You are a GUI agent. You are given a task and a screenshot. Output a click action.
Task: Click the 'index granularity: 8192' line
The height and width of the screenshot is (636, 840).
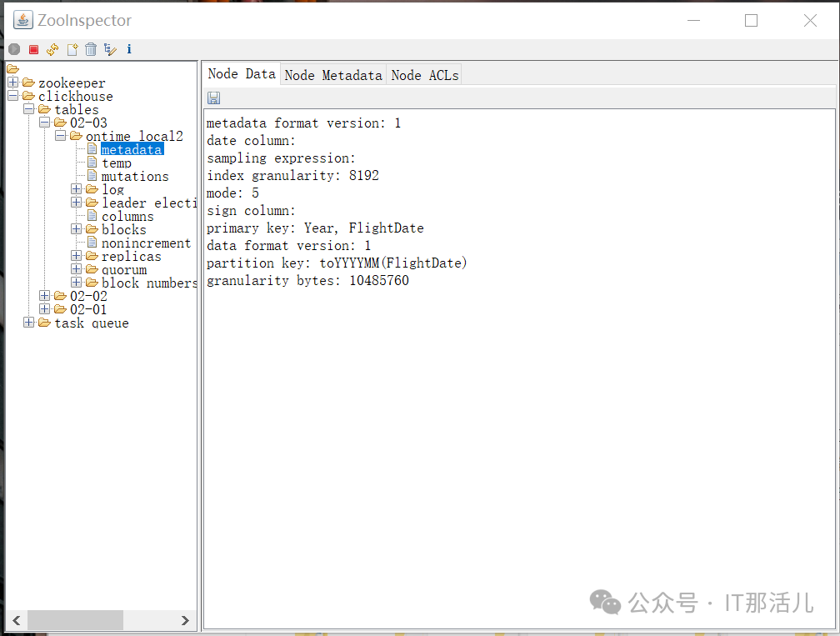coord(293,175)
